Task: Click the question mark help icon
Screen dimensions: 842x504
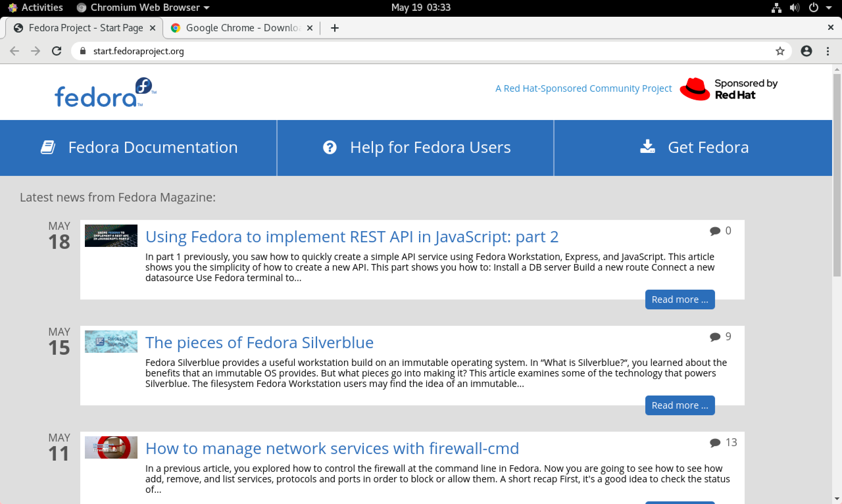Action: coord(330,147)
